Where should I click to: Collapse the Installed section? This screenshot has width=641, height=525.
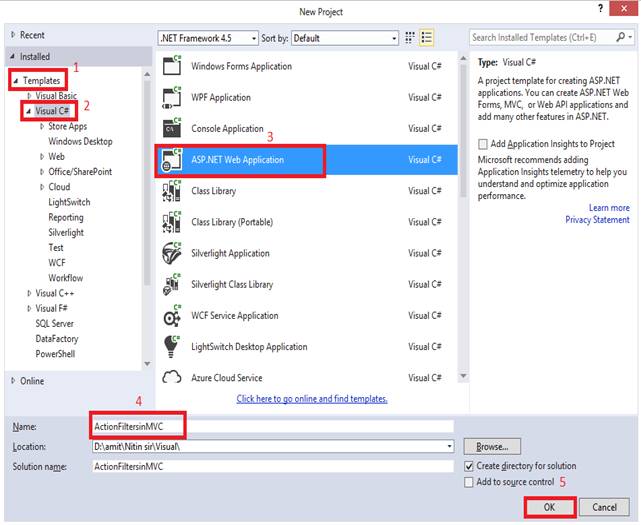coord(13,56)
